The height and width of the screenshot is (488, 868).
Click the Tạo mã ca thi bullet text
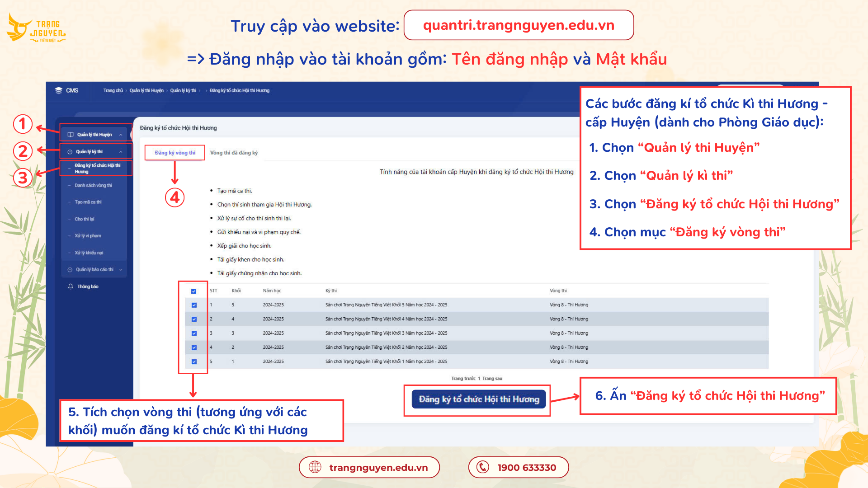[x=235, y=191]
